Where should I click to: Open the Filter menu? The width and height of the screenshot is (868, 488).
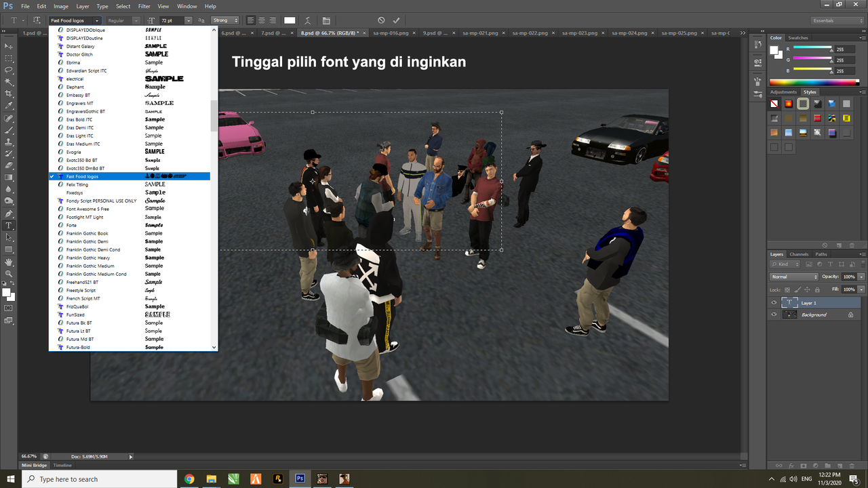[144, 6]
